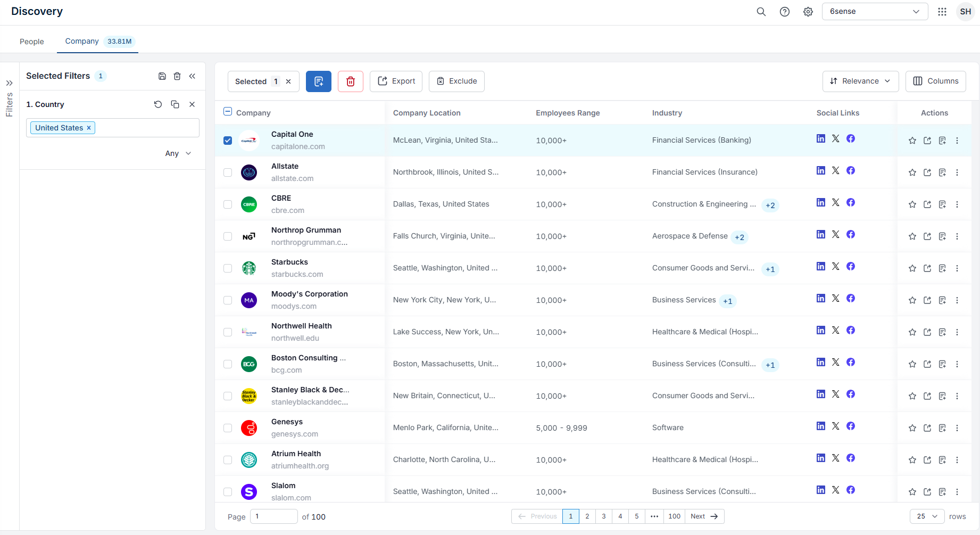
Task: Open the apps grid launcher
Action: coord(942,12)
